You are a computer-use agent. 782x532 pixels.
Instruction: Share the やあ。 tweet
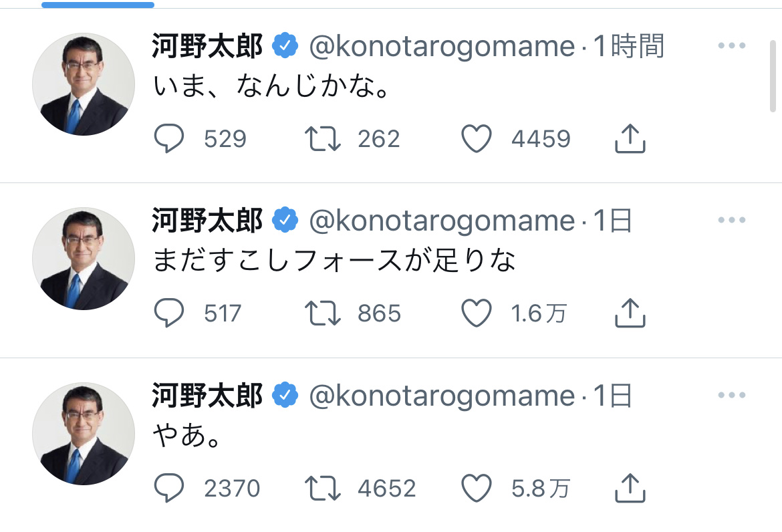[629, 488]
